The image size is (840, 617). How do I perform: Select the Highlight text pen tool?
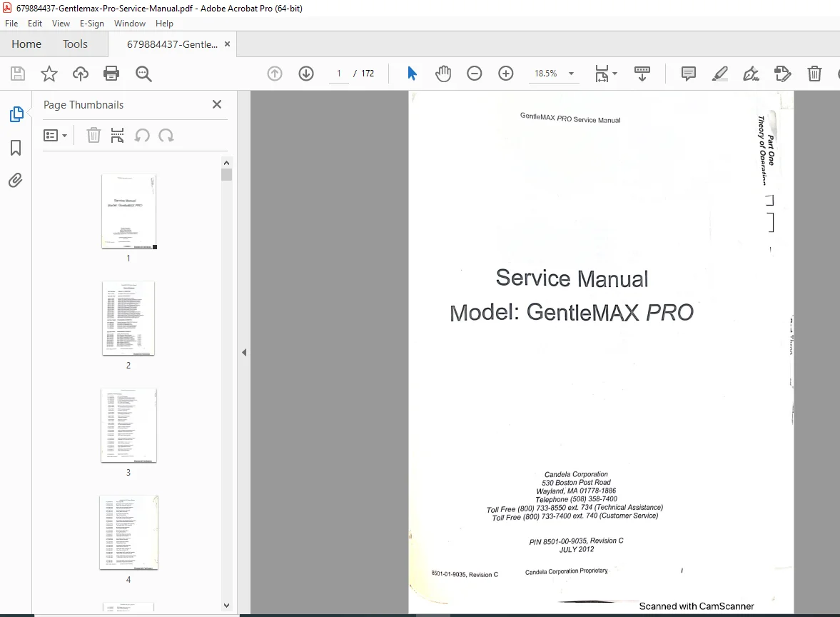coord(719,74)
